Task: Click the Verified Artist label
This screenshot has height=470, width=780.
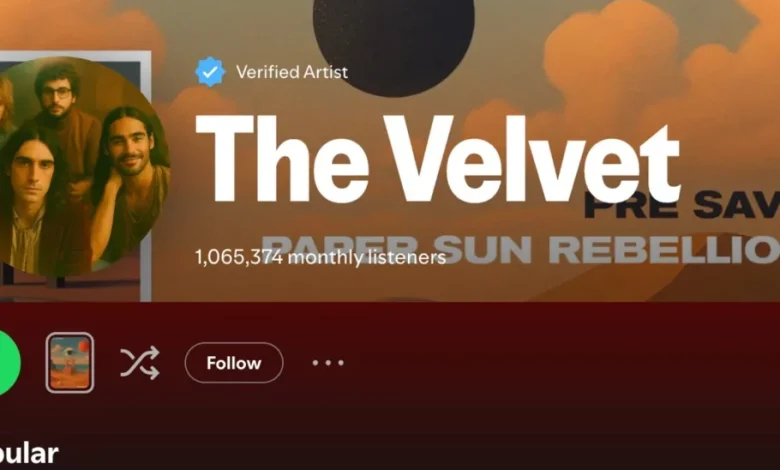Action: 292,72
